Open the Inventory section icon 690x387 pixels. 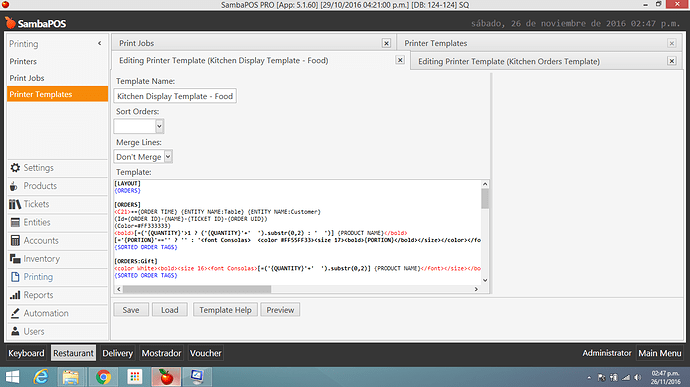pos(15,259)
